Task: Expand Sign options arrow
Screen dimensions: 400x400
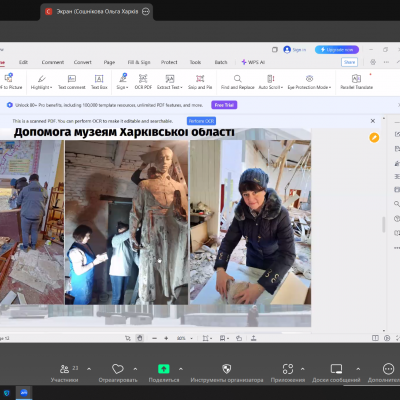Action: [127, 87]
